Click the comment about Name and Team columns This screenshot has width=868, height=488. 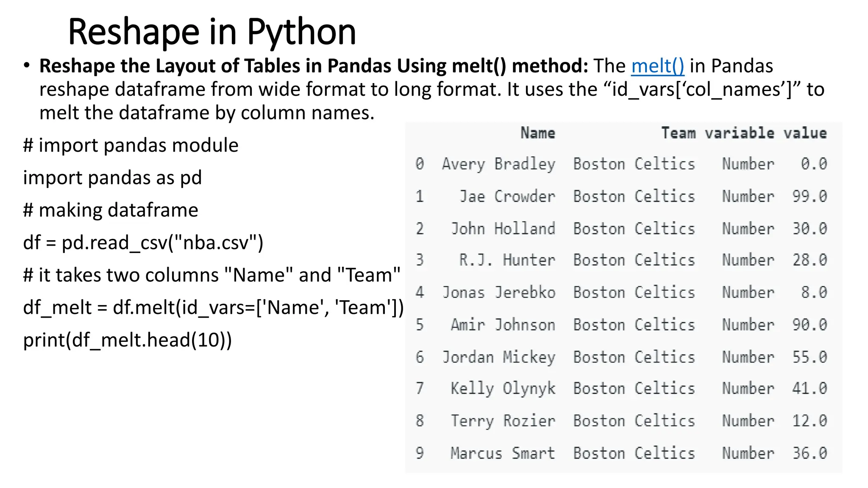pos(211,275)
